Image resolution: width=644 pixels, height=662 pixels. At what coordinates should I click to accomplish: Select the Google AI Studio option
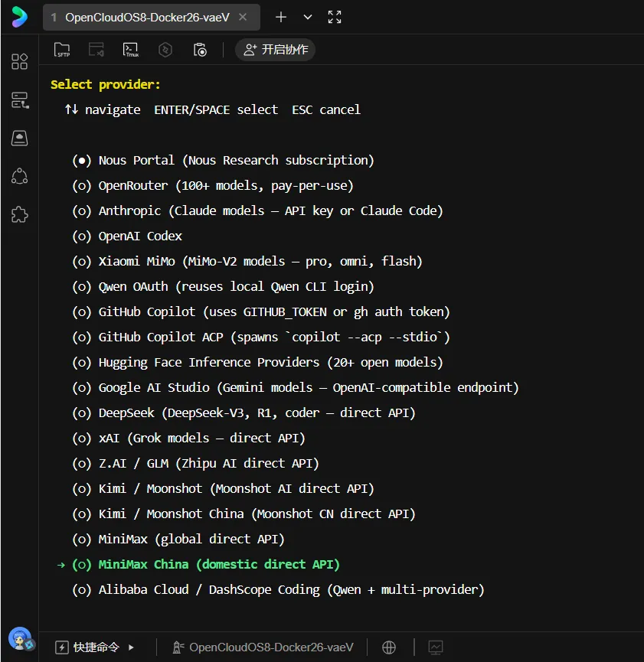[295, 387]
